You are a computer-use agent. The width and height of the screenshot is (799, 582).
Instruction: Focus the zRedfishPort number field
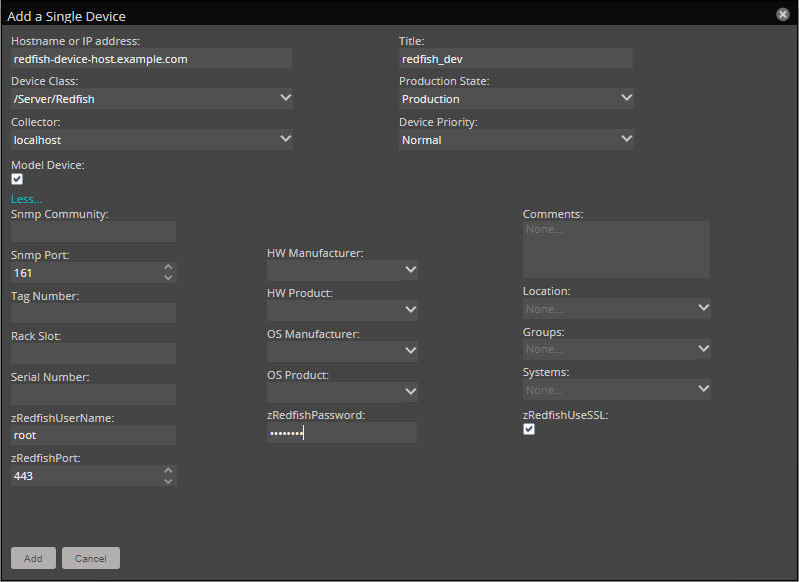[x=87, y=475]
